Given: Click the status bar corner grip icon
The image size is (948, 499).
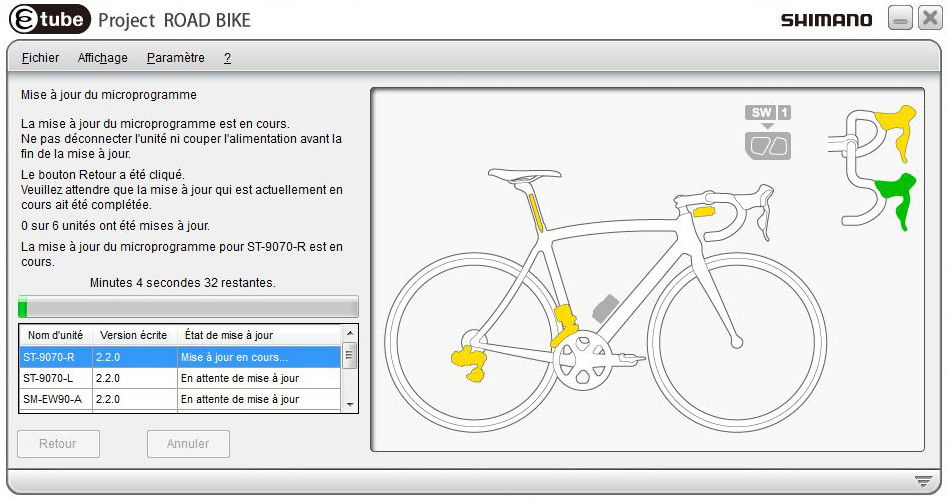Looking at the screenshot, I should [923, 481].
